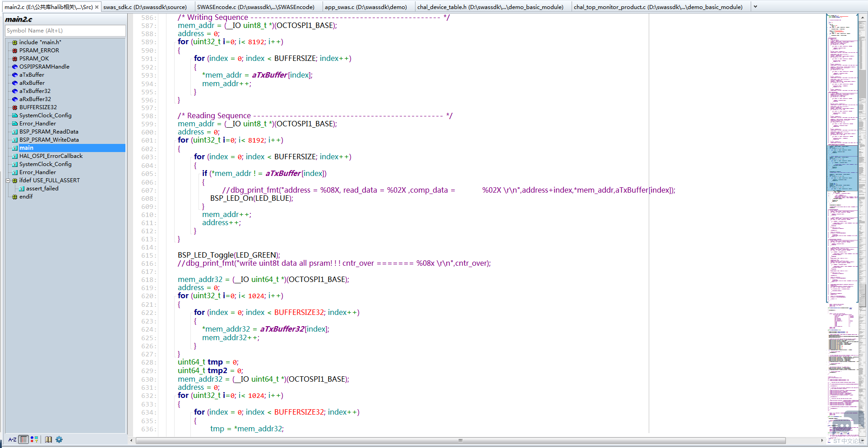Sort symbols alphabetically with A-Z button

pos(12,439)
